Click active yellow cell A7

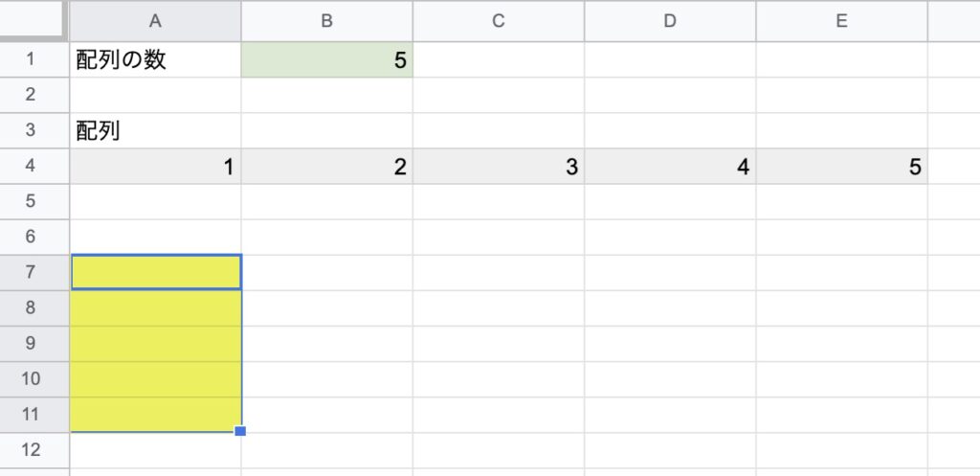point(156,272)
